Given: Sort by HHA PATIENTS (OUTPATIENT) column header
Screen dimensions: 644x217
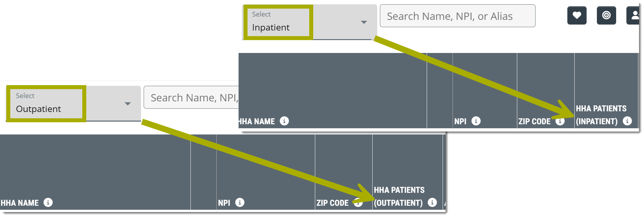Looking at the screenshot, I should click(x=399, y=196).
